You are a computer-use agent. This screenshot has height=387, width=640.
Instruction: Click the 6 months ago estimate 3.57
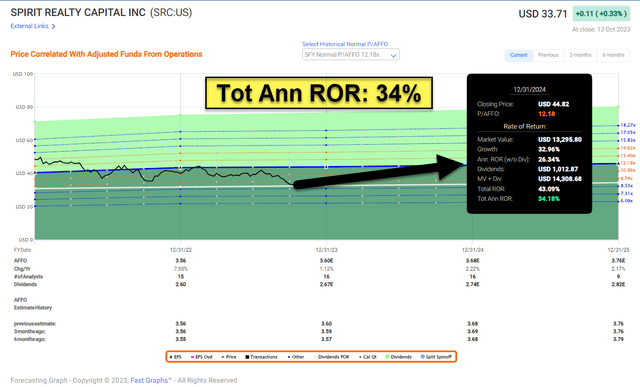(x=327, y=339)
